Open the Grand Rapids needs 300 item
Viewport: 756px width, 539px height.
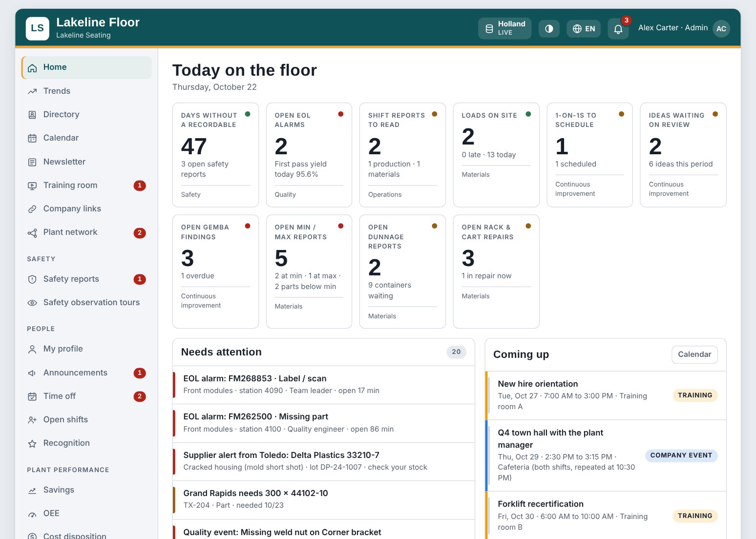tap(324, 499)
